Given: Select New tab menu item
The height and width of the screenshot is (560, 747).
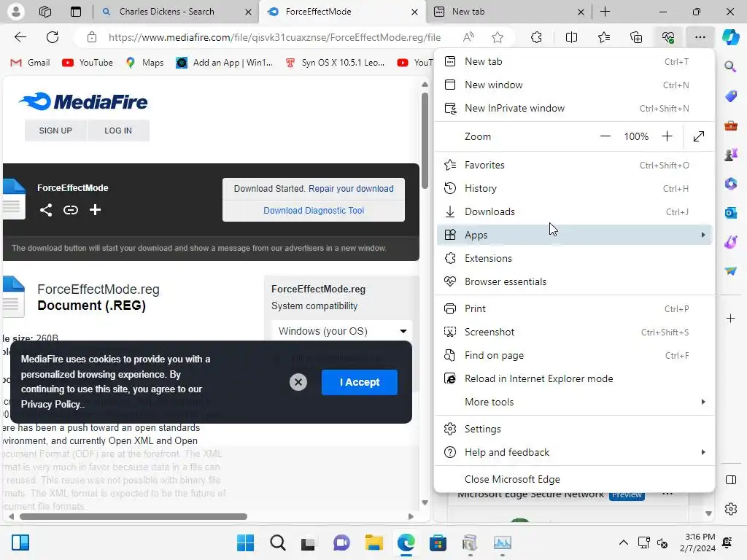Looking at the screenshot, I should click(x=574, y=61).
